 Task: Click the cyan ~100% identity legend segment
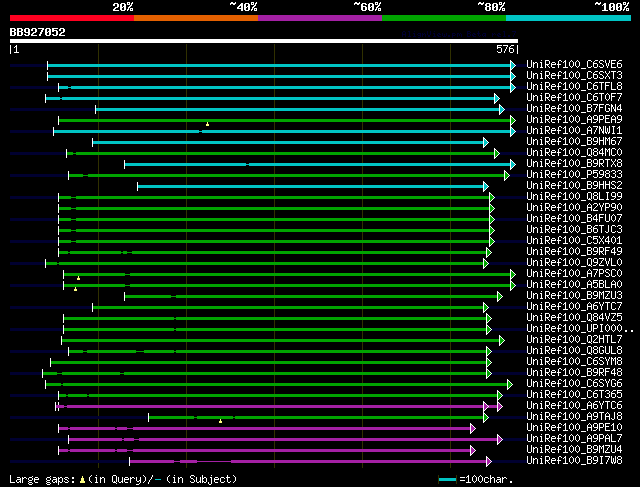568,18
